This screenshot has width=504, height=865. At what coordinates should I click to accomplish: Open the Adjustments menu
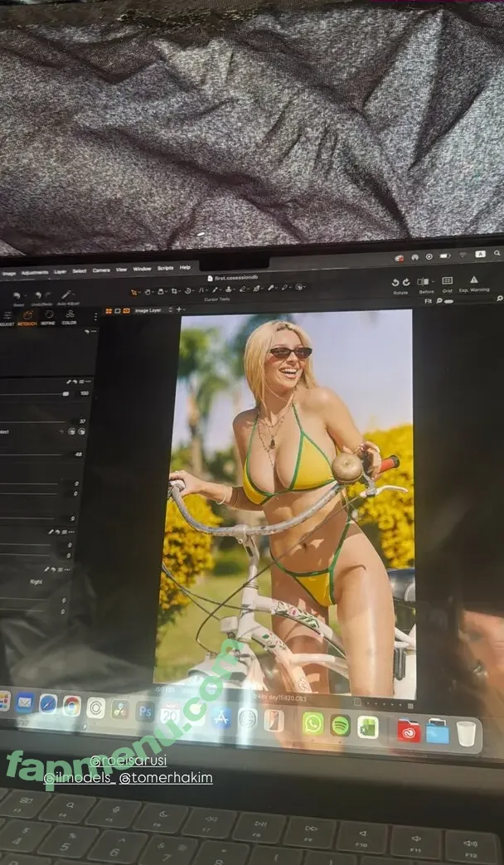(x=35, y=272)
